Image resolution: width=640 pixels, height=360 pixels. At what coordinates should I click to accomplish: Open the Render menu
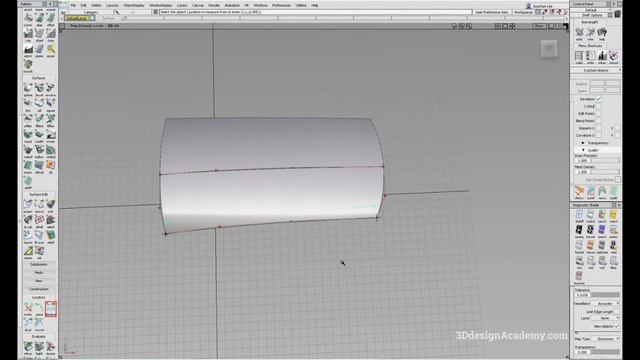pyautogui.click(x=214, y=5)
